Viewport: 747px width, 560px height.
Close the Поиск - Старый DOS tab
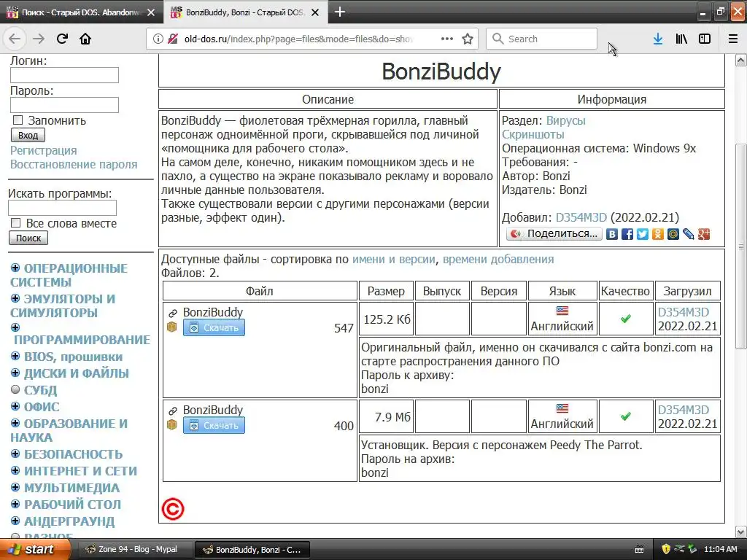click(x=151, y=12)
